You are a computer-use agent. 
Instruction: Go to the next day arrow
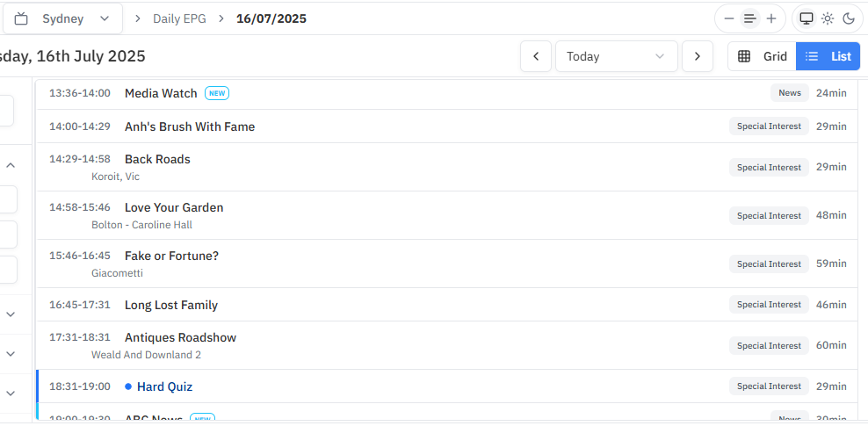click(698, 56)
